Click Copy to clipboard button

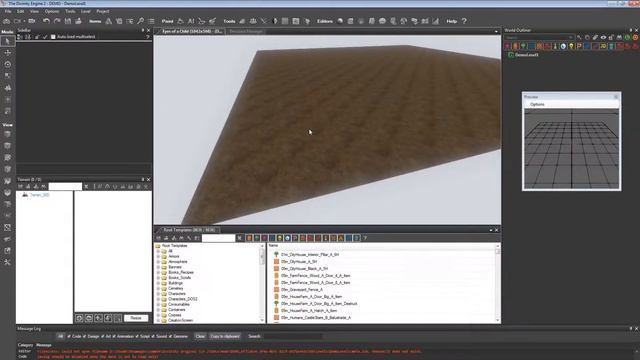click(x=225, y=336)
